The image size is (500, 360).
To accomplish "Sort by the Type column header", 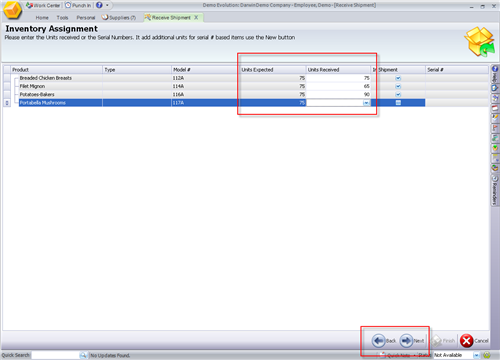I will pos(137,70).
